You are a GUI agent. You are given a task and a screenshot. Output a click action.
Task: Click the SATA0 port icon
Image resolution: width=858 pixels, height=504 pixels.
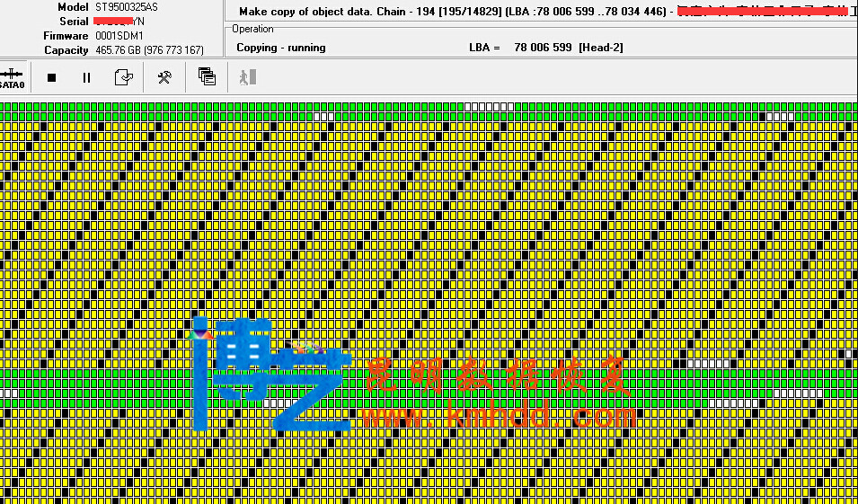tap(13, 78)
